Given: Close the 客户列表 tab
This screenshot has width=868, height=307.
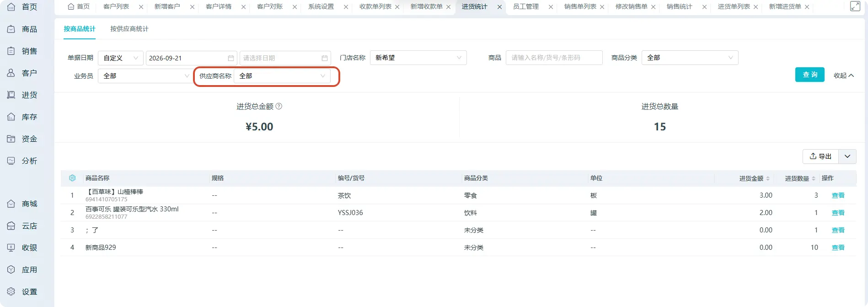Looking at the screenshot, I should coord(141,7).
